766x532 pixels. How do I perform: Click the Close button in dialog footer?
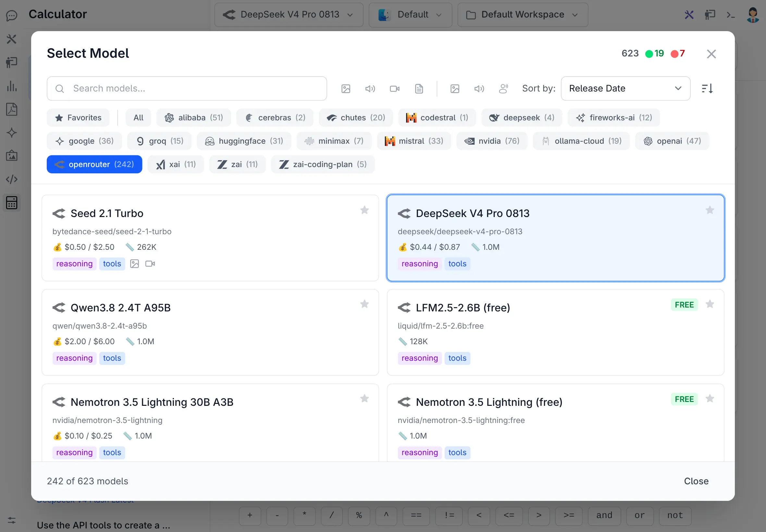point(696,481)
